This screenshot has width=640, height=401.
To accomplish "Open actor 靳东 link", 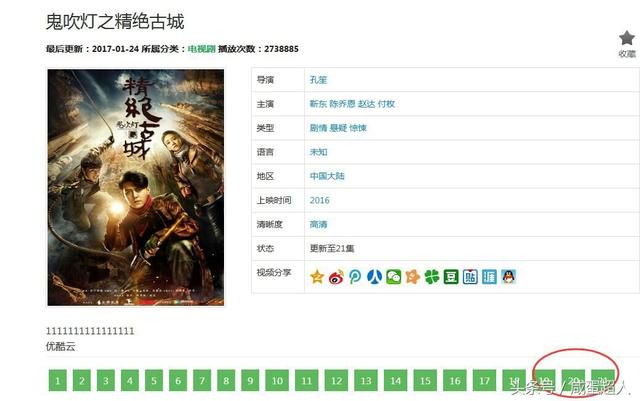I will 318,104.
